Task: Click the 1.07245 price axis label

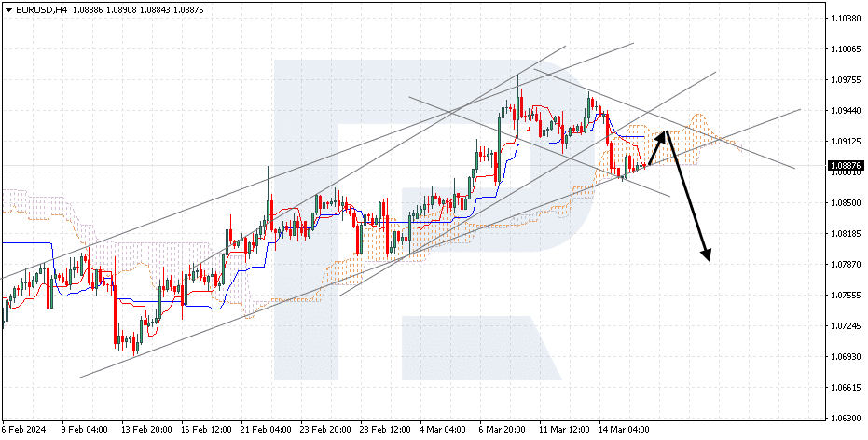Action: (x=845, y=325)
